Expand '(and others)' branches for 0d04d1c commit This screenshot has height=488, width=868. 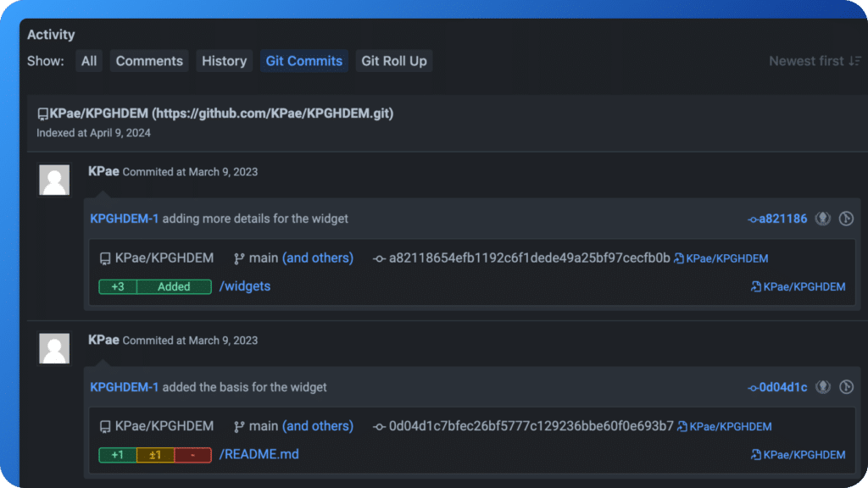pyautogui.click(x=318, y=426)
